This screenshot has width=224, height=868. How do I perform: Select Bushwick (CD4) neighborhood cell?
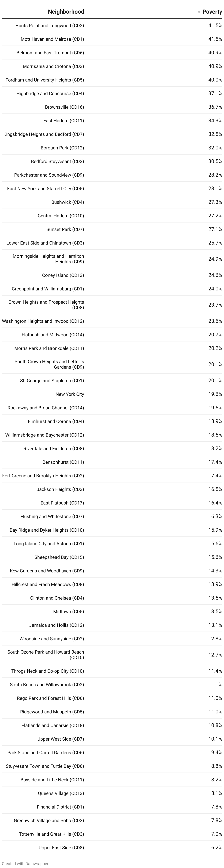(x=67, y=202)
